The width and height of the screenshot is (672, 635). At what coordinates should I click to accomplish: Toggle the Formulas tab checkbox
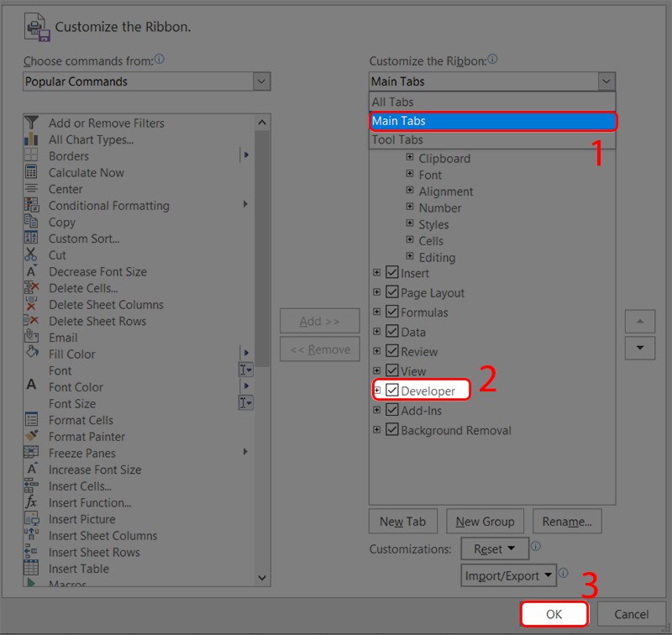click(x=391, y=312)
